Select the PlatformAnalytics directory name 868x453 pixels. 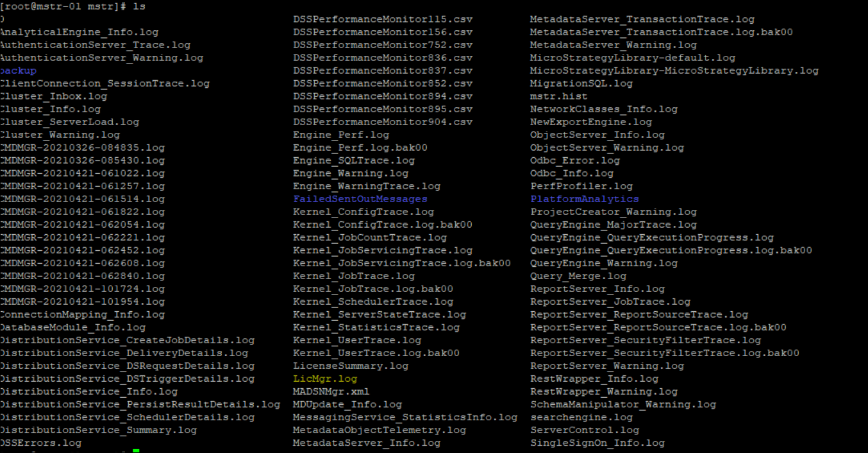[x=584, y=199]
